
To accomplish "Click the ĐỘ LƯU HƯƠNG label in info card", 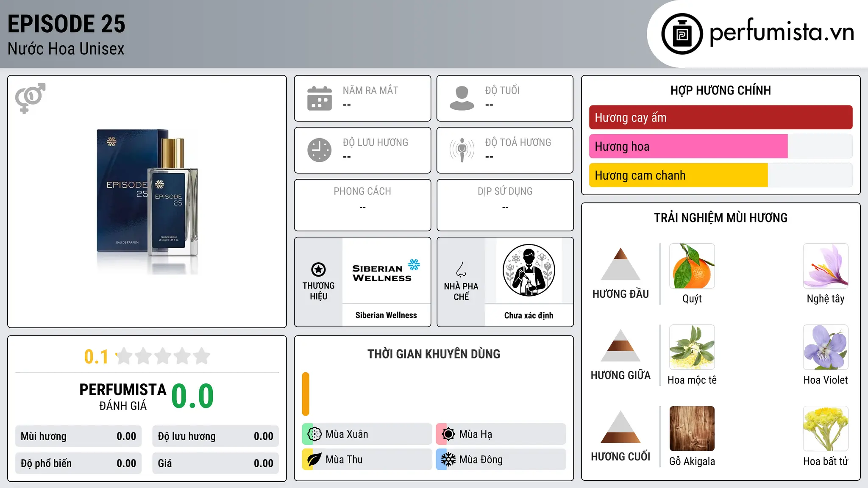I will [x=375, y=142].
